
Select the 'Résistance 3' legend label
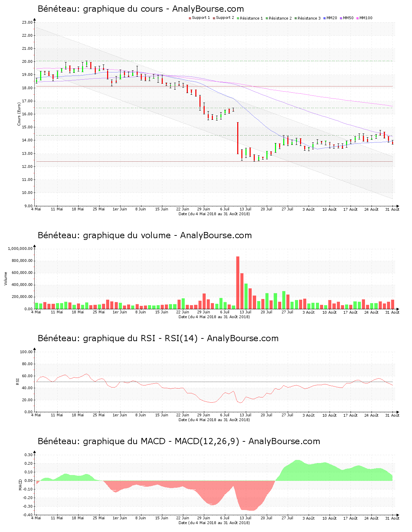tap(309, 18)
